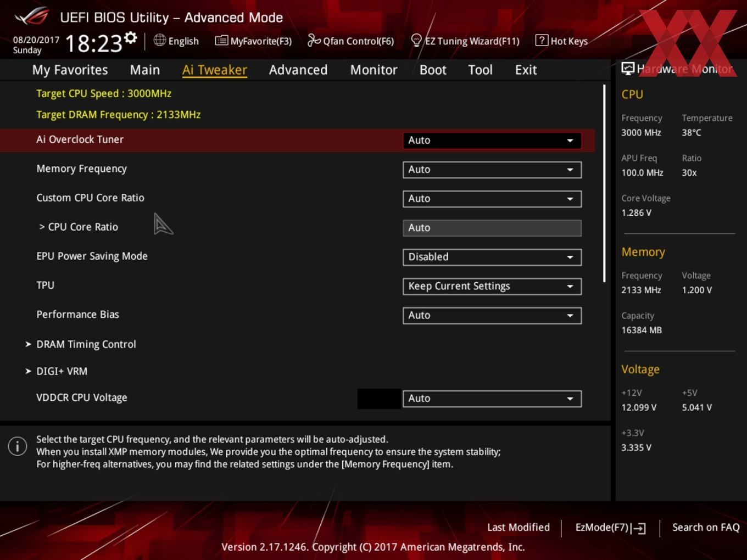
Task: Click the EZ Tuning Wizard bulb icon
Action: point(416,41)
